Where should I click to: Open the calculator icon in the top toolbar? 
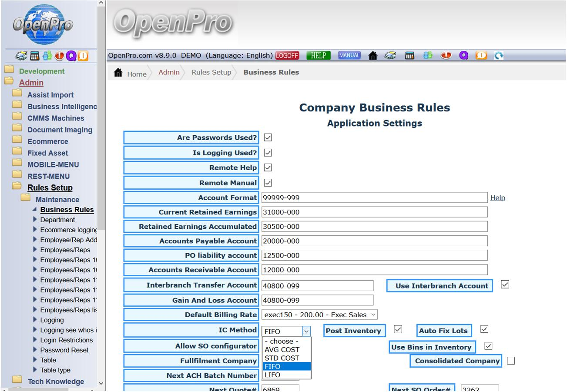pos(409,56)
